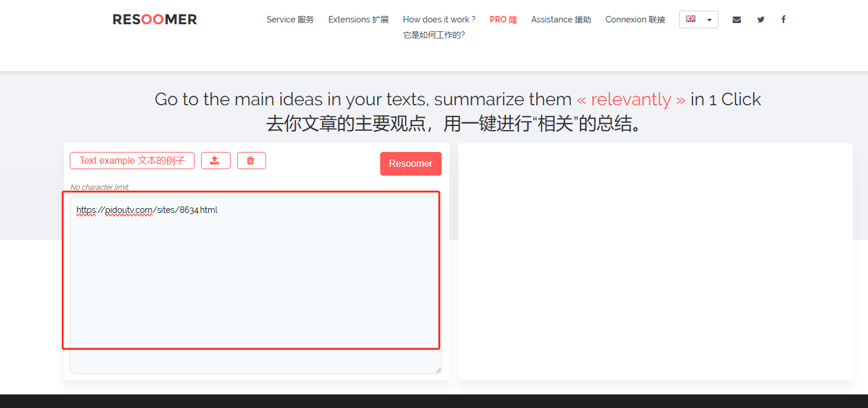Viewport: 868px width, 408px height.
Task: Go to the PRO page
Action: pos(503,20)
